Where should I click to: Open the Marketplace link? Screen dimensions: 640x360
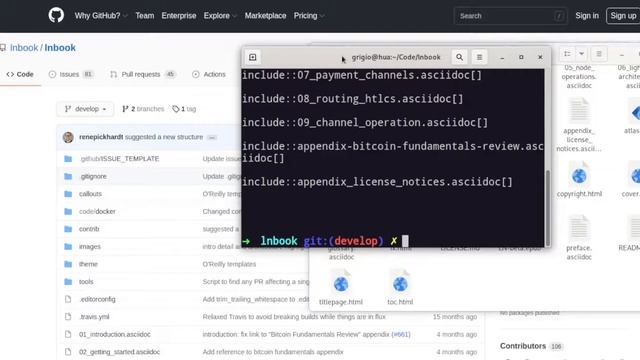point(265,16)
